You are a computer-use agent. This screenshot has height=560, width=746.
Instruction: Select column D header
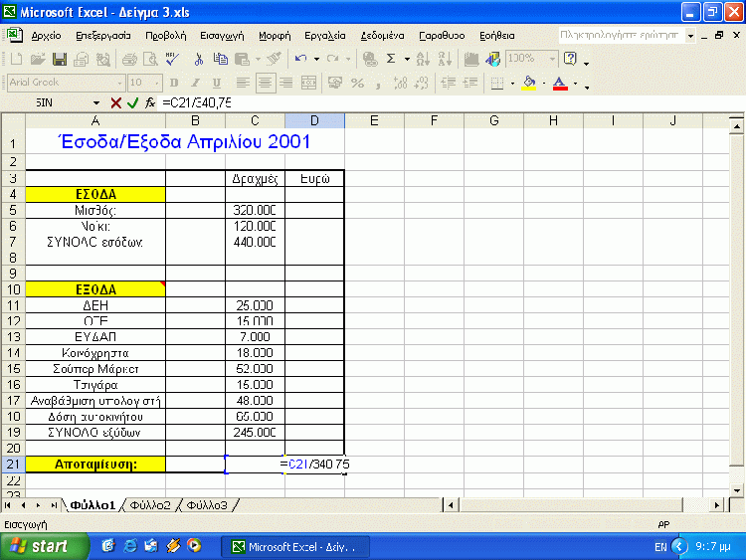point(314,120)
